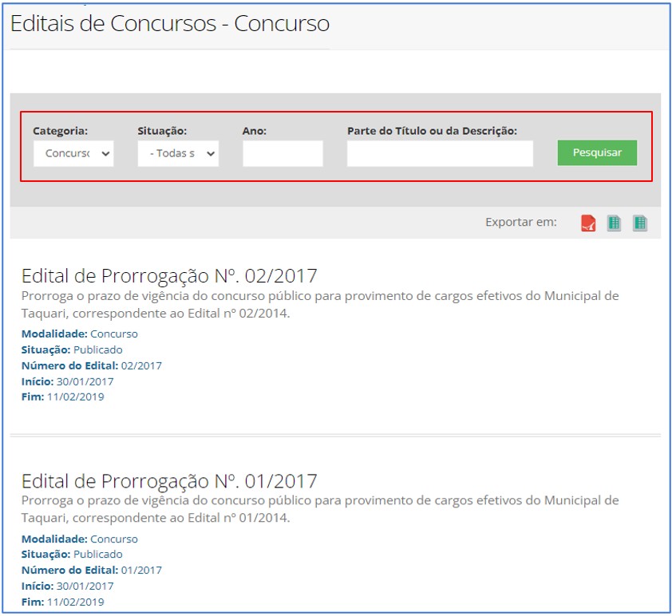Click the Editais de Concursos - Concurso page heading
672x616 pixels.
170,23
